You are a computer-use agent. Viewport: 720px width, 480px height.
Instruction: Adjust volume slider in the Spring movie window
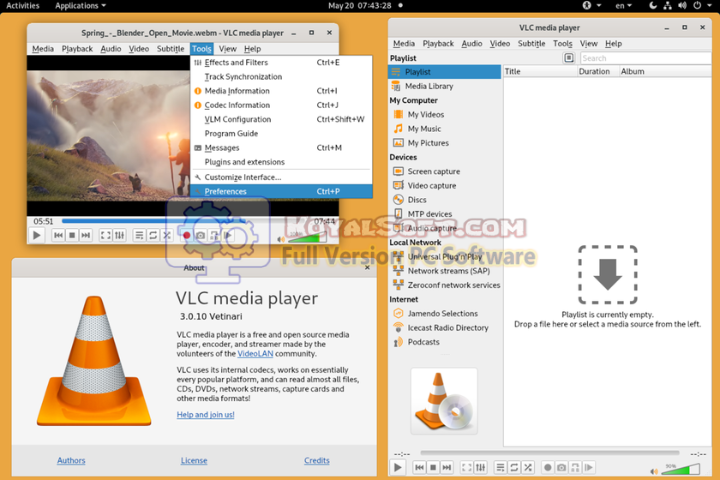tap(307, 237)
